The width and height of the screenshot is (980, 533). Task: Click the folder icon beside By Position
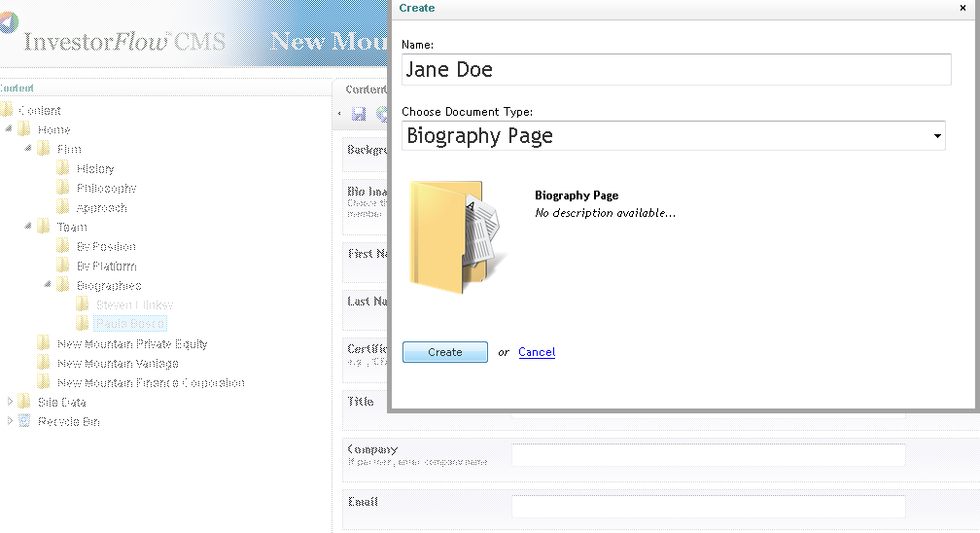(62, 246)
